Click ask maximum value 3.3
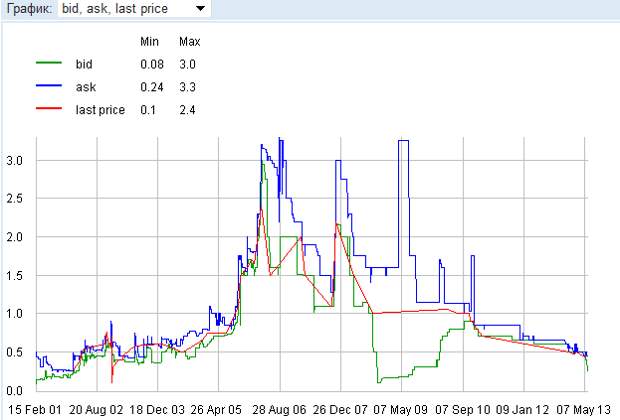 pos(187,87)
